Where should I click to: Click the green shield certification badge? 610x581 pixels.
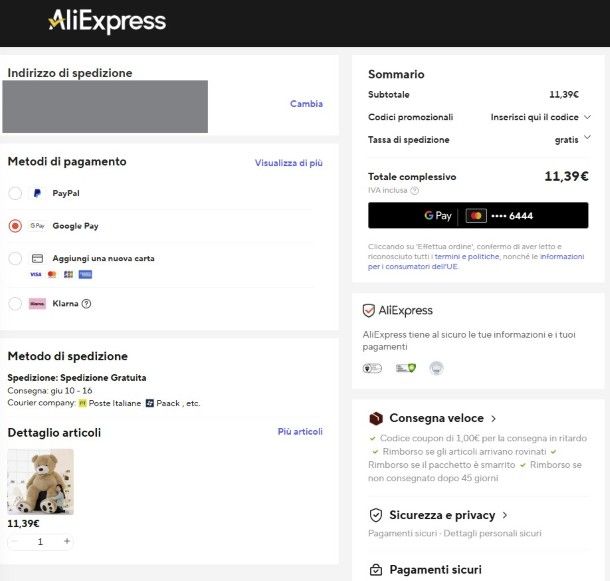click(406, 368)
